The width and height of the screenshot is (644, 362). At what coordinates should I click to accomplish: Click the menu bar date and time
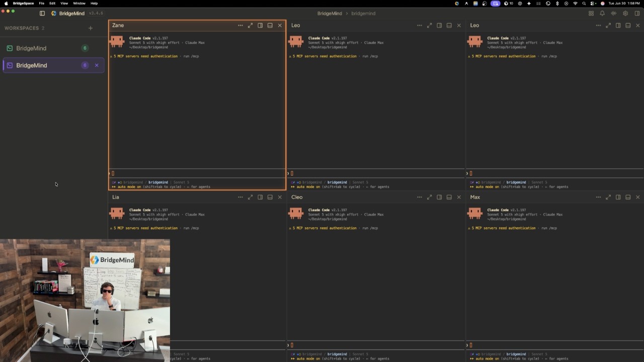click(x=624, y=4)
